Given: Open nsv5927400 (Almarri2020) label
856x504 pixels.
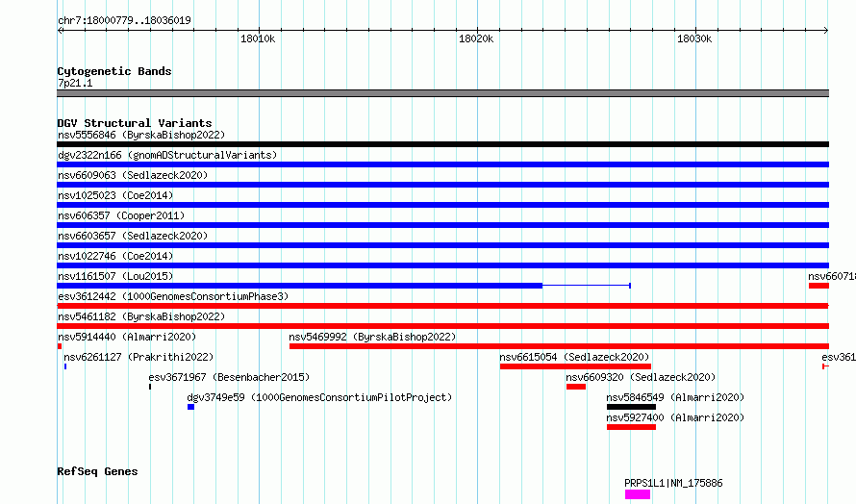Looking at the screenshot, I should click(x=675, y=417).
